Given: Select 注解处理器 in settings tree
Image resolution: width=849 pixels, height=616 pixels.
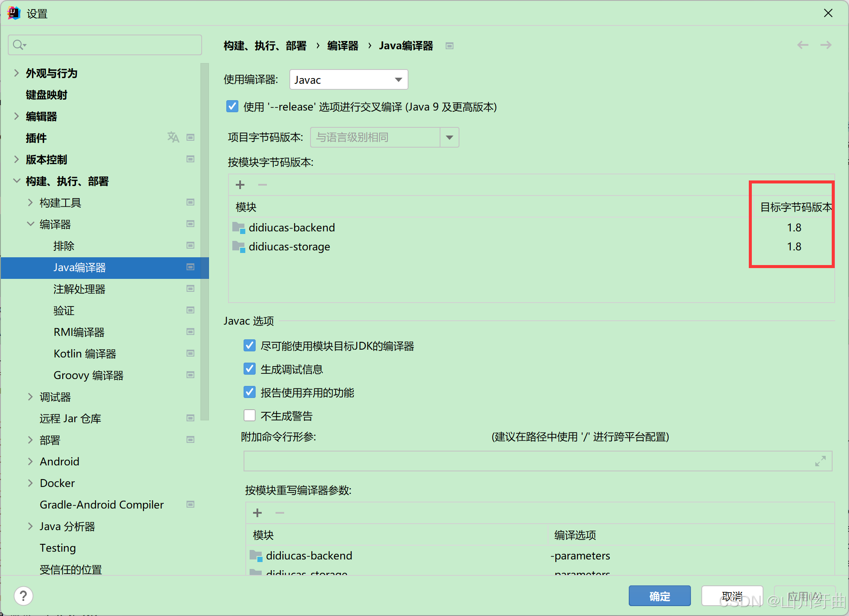Looking at the screenshot, I should 79,289.
